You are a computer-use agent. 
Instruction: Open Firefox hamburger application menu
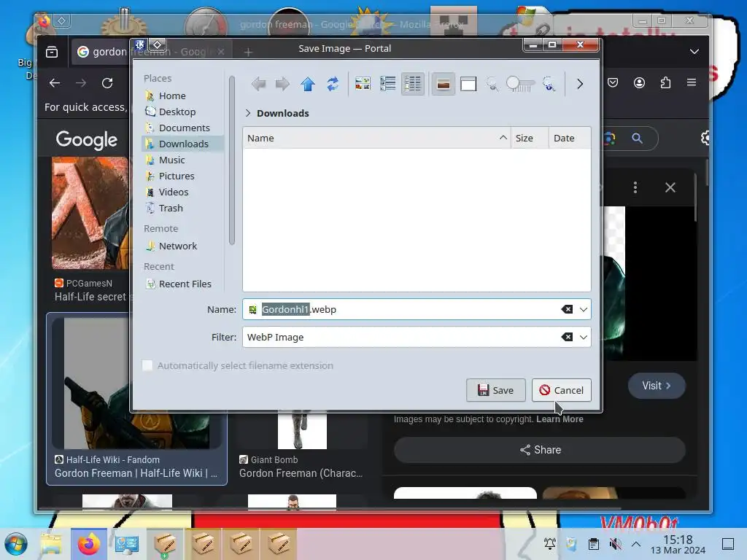tap(692, 83)
